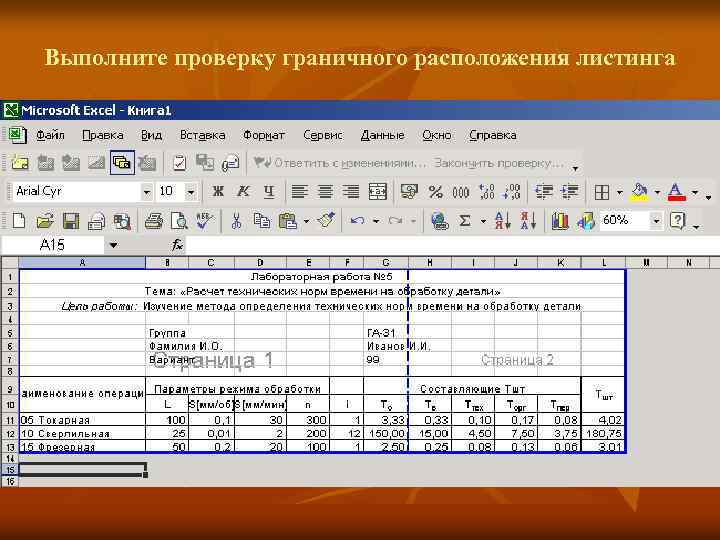720x540 pixels.
Task: Open Chart Wizard icon
Action: coord(560,221)
